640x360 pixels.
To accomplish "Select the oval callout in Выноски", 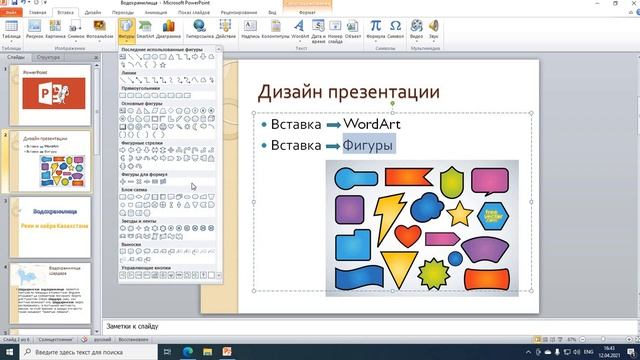I will [138, 251].
